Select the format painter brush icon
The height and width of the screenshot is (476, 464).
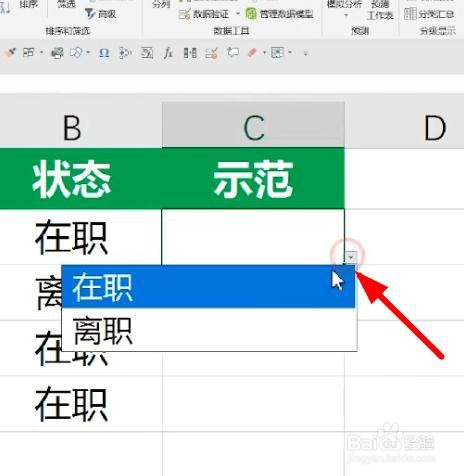pyautogui.click(x=10, y=53)
